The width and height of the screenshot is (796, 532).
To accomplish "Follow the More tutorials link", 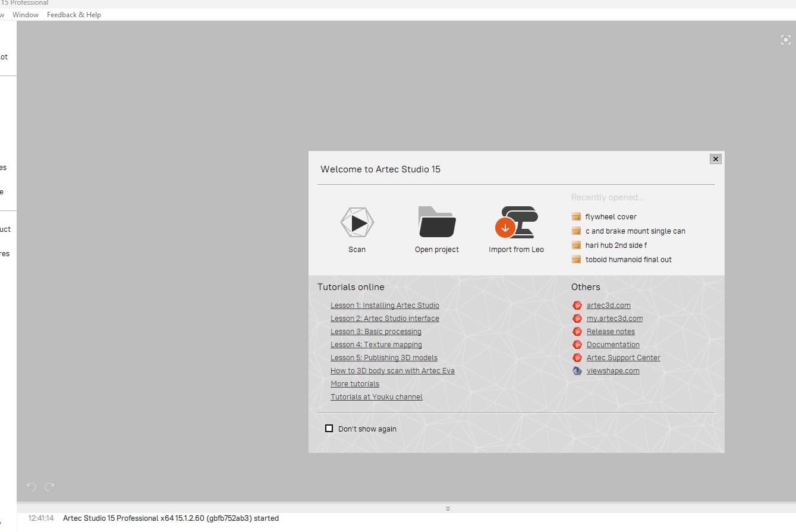I will tap(355, 384).
